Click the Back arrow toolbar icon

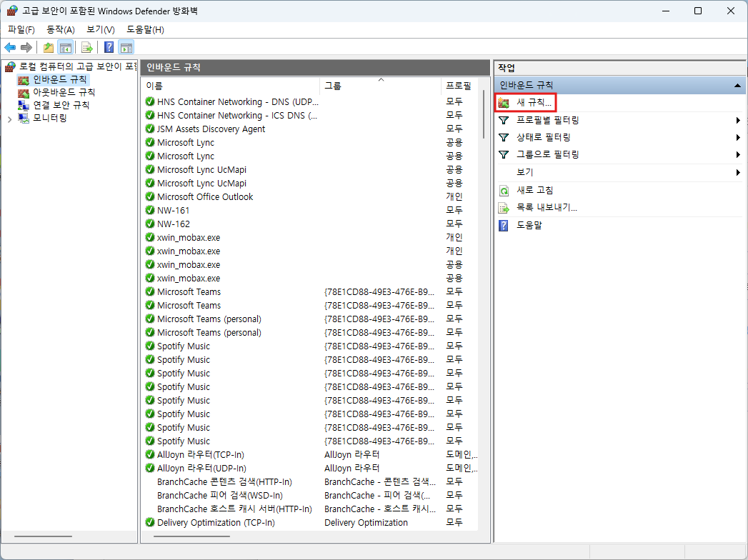10,47
